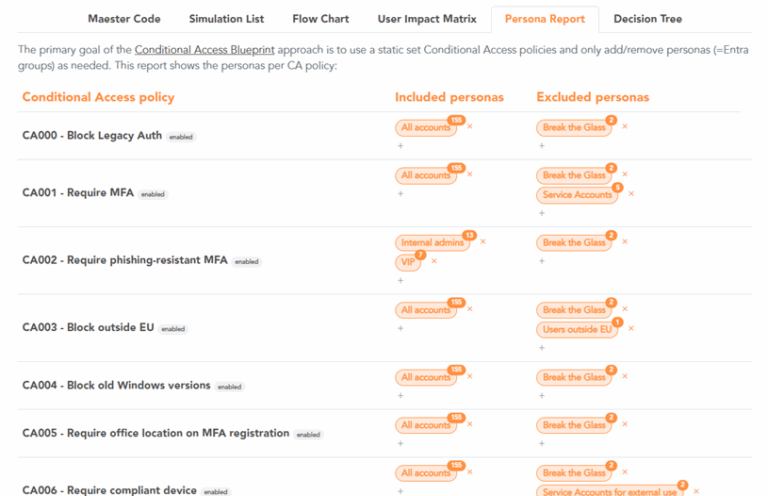Image resolution: width=768 pixels, height=496 pixels.
Task: Remove Break the Glass from CA003 exclusions
Action: (x=624, y=309)
